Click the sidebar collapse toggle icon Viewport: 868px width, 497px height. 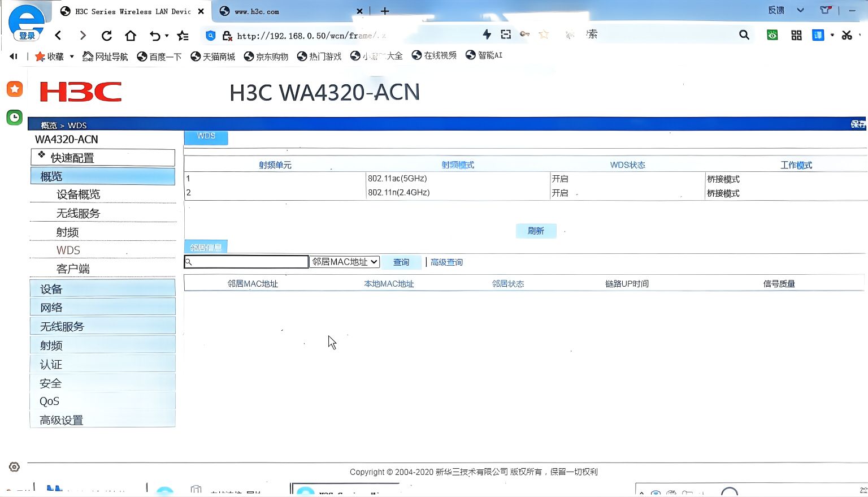point(14,56)
